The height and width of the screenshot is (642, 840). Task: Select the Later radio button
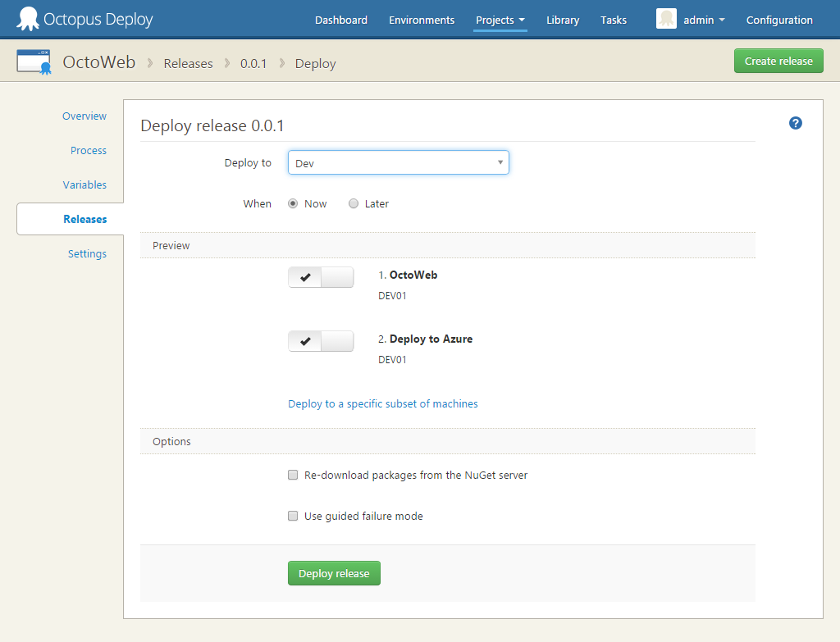pos(354,203)
